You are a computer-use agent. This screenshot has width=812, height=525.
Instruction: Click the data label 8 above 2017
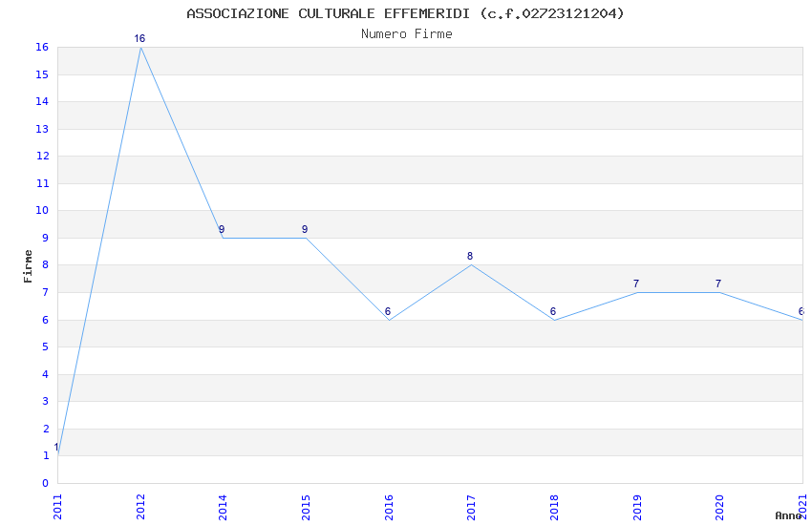(470, 256)
